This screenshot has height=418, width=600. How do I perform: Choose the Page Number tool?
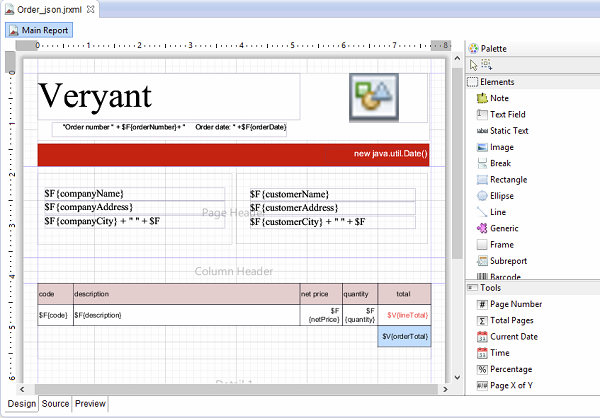pyautogui.click(x=515, y=304)
